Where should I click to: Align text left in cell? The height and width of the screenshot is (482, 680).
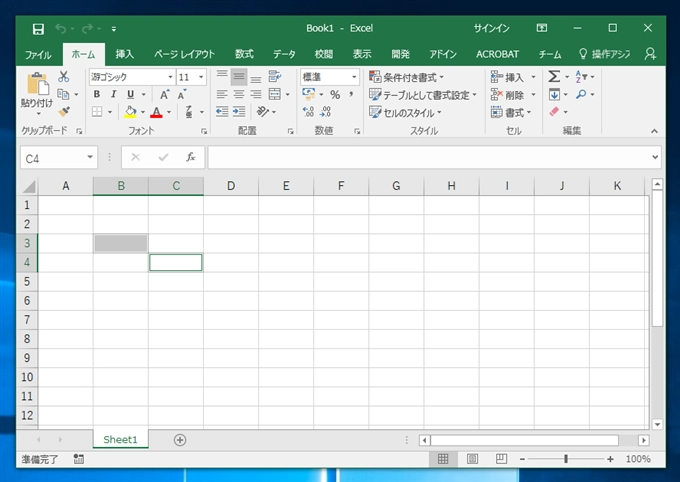tap(222, 94)
